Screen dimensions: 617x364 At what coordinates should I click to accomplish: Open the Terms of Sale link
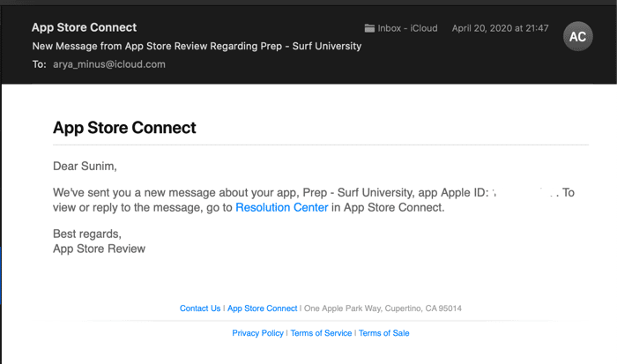click(x=383, y=333)
